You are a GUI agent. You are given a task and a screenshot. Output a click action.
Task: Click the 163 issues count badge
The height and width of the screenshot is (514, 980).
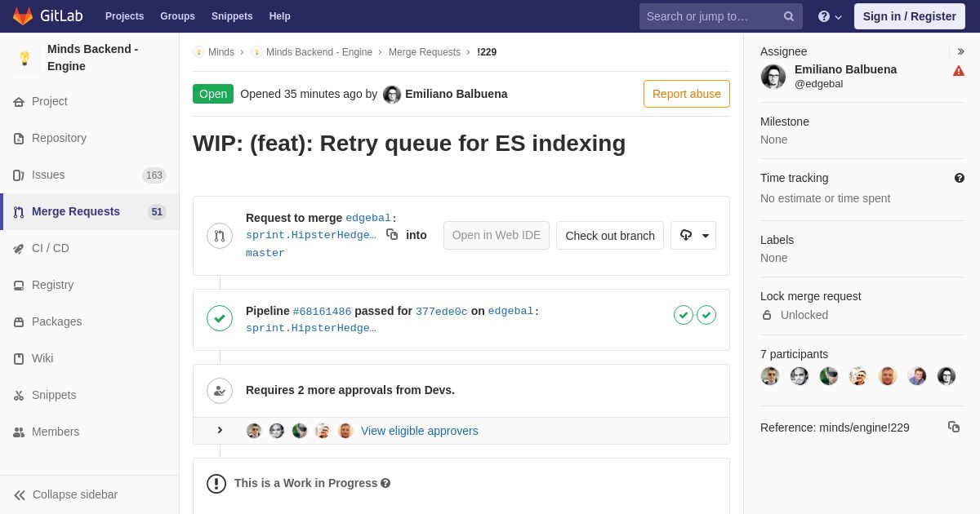[154, 175]
